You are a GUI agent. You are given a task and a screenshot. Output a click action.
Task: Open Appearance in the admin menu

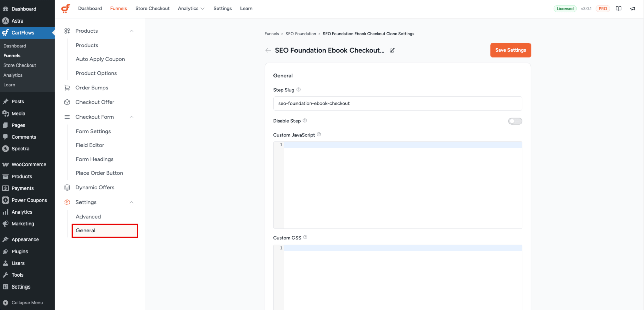tap(25, 240)
